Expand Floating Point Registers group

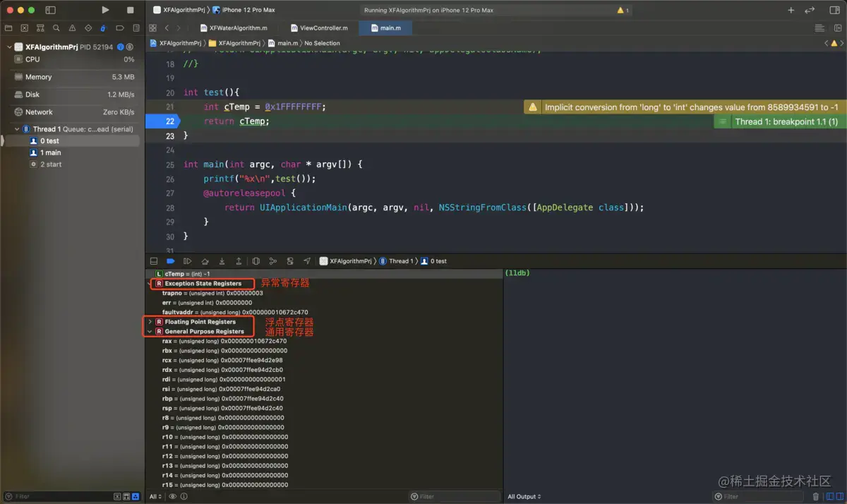coord(150,322)
